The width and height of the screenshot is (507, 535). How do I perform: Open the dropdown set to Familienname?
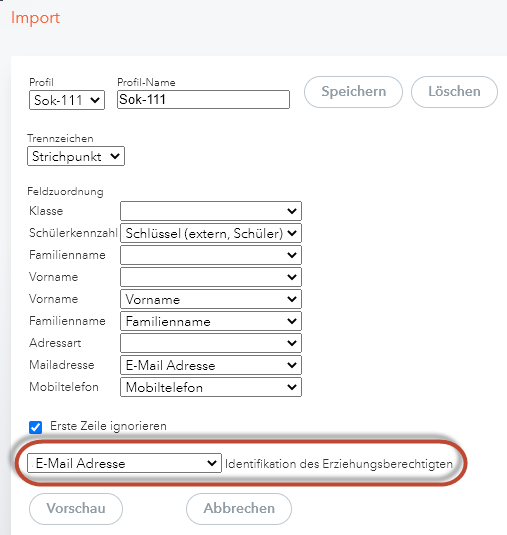(x=211, y=321)
